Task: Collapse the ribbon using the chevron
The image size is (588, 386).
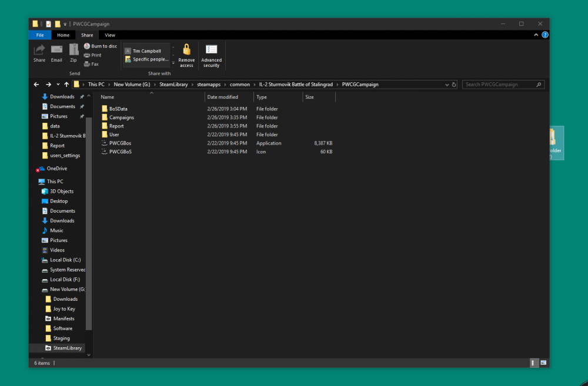Action: 536,35
